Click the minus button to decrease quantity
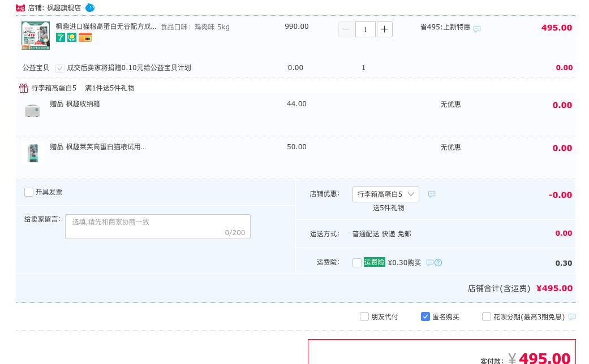This screenshot has width=589, height=364. pos(346,29)
